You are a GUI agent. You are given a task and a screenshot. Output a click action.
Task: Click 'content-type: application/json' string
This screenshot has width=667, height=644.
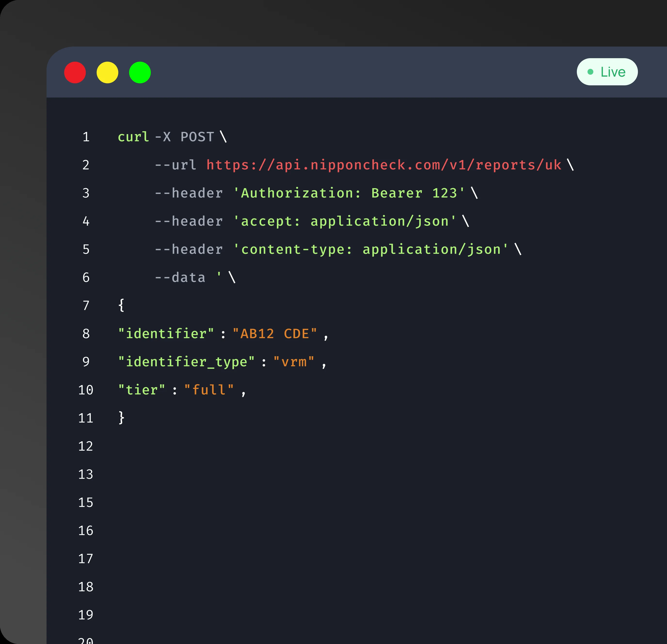(x=371, y=250)
